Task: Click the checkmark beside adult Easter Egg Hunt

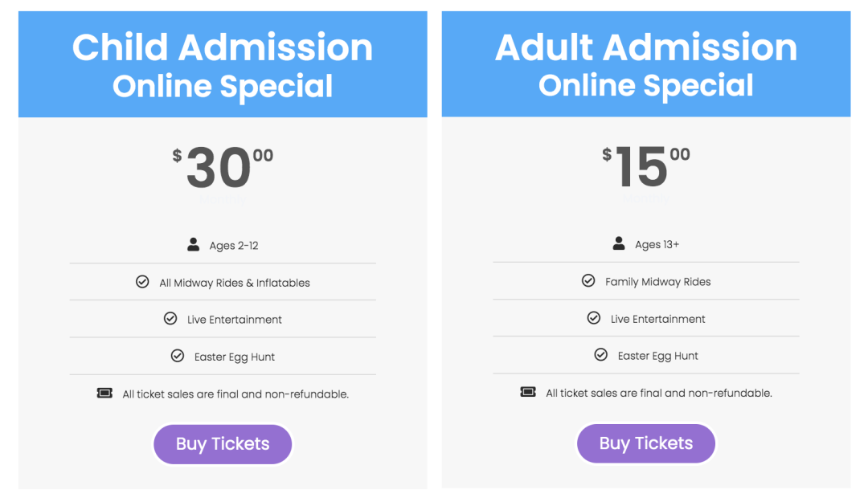Action: (x=600, y=354)
